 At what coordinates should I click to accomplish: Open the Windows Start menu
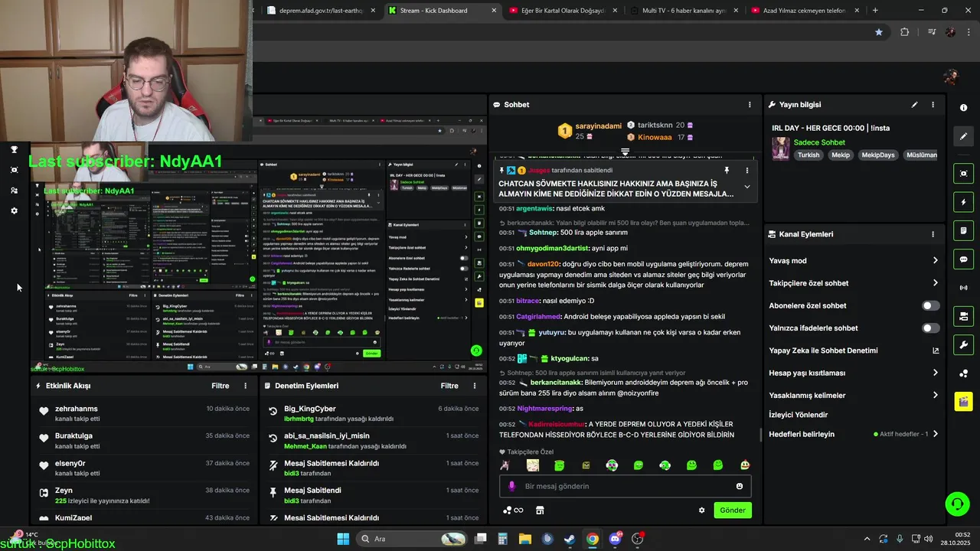(343, 539)
